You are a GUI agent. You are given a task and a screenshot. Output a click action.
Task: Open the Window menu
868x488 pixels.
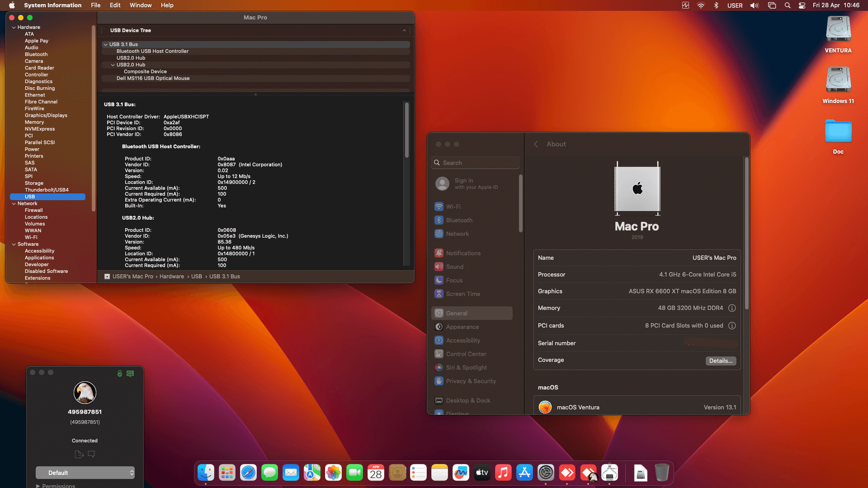(x=141, y=5)
